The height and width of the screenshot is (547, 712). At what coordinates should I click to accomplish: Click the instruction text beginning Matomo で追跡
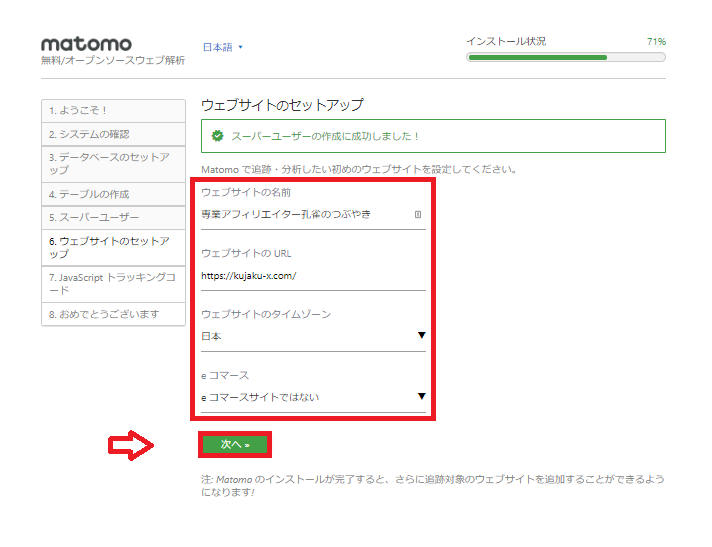pos(359,170)
